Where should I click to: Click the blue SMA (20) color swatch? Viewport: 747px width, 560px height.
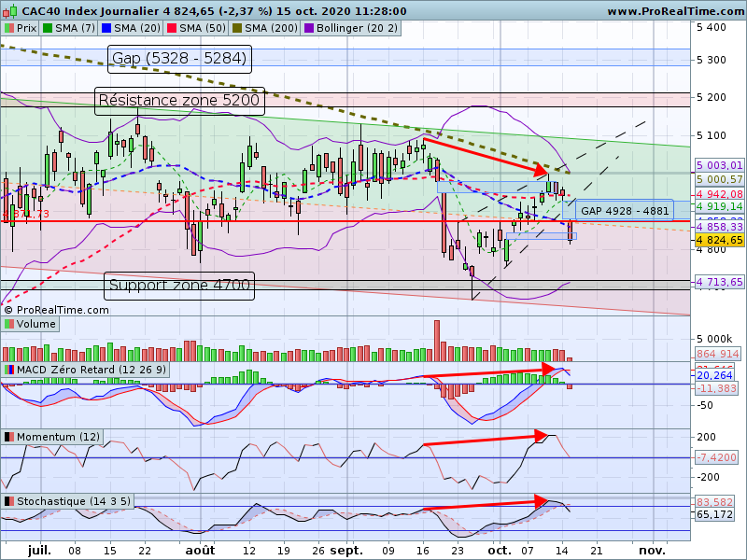[106, 28]
